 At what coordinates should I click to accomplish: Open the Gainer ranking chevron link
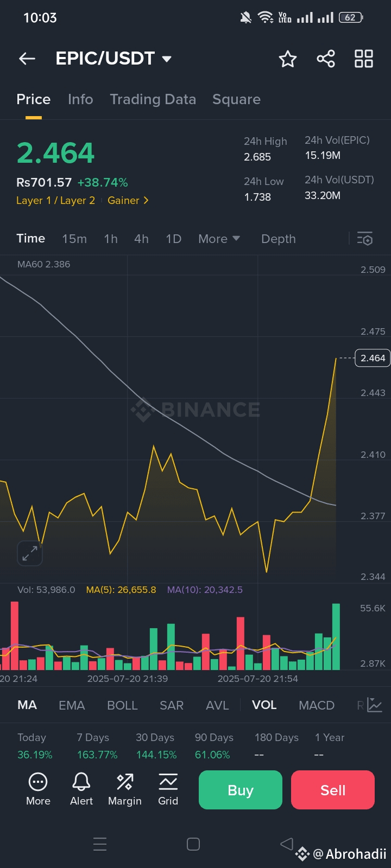click(128, 200)
